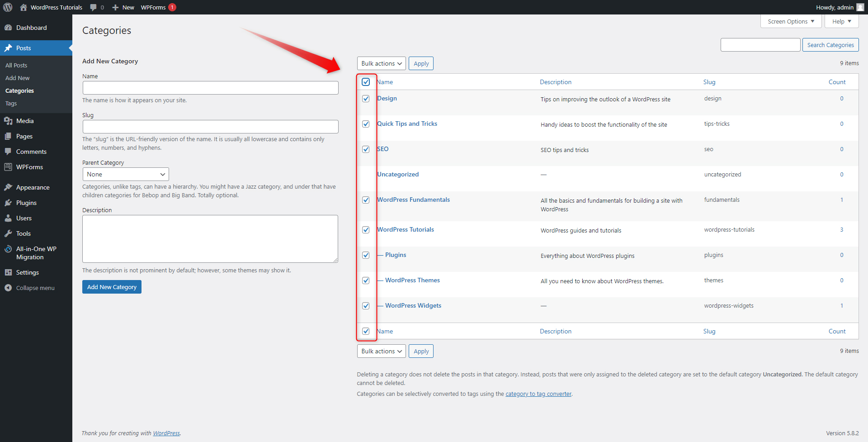The width and height of the screenshot is (868, 442).
Task: Open the Uncategorized category link
Action: (x=398, y=174)
